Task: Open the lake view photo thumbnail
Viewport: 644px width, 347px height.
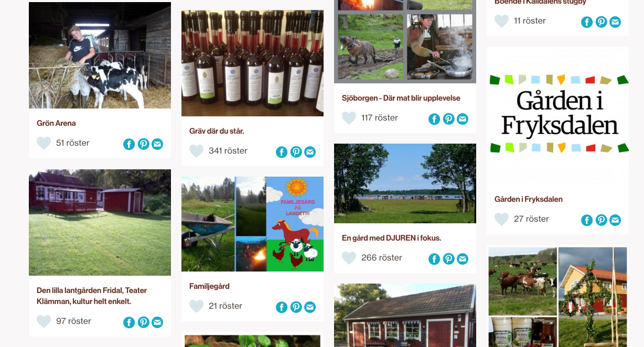Action: pos(405,183)
